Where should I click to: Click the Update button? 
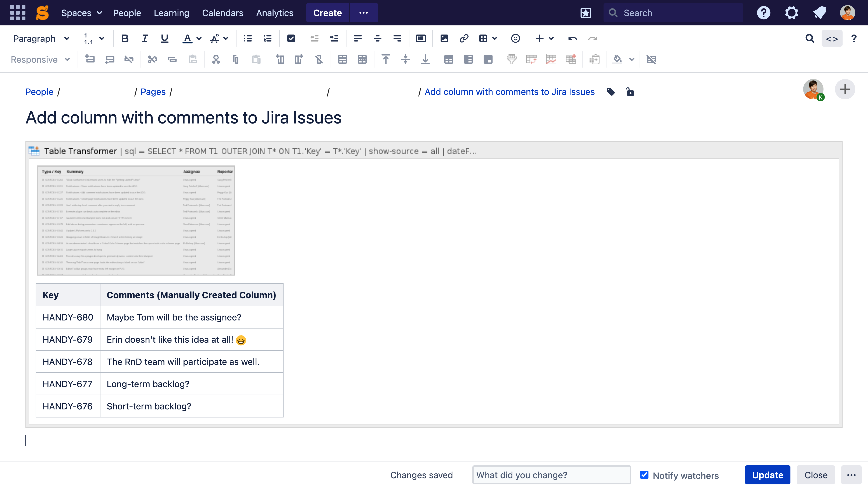click(768, 475)
